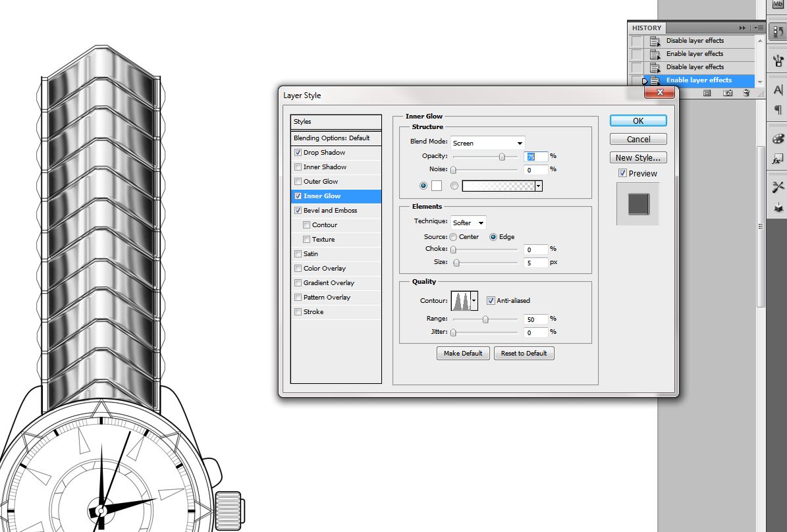Click create new document from state icon

(707, 93)
